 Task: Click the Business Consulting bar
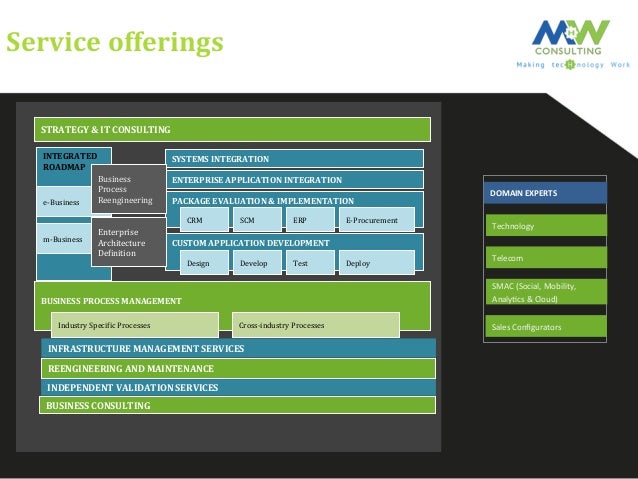237,405
